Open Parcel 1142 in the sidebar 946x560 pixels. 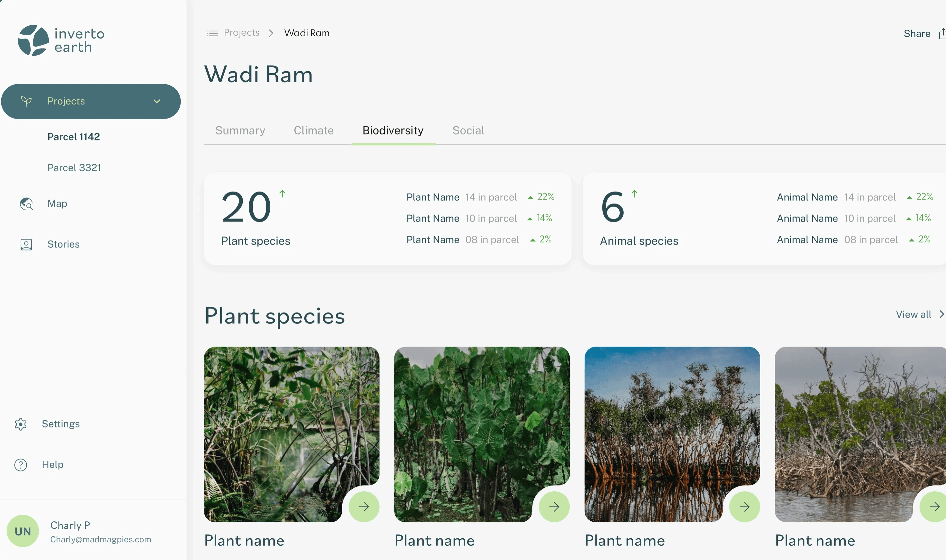tap(74, 137)
